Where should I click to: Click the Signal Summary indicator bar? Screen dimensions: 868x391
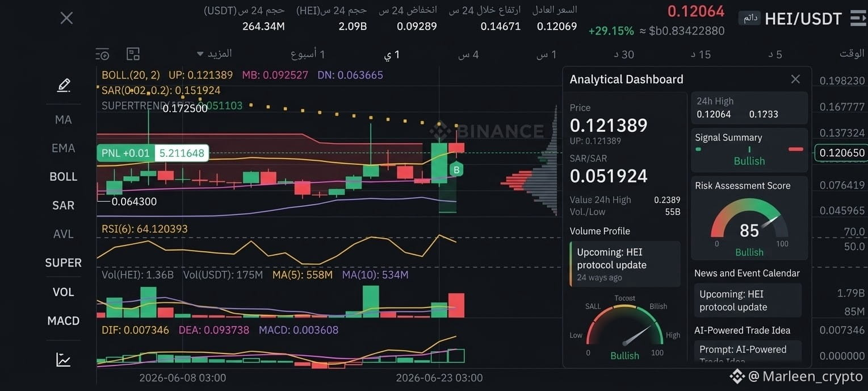749,149
